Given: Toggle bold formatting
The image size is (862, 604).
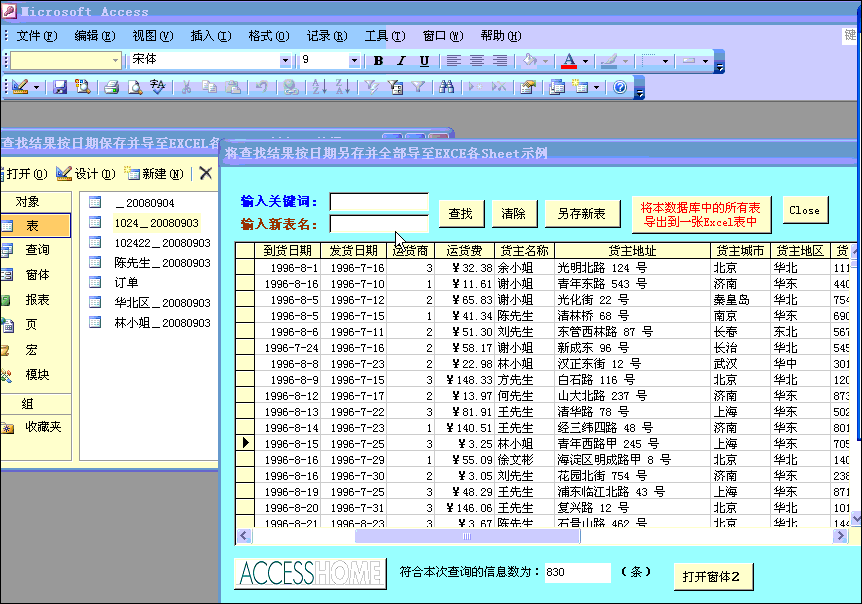Looking at the screenshot, I should (378, 60).
